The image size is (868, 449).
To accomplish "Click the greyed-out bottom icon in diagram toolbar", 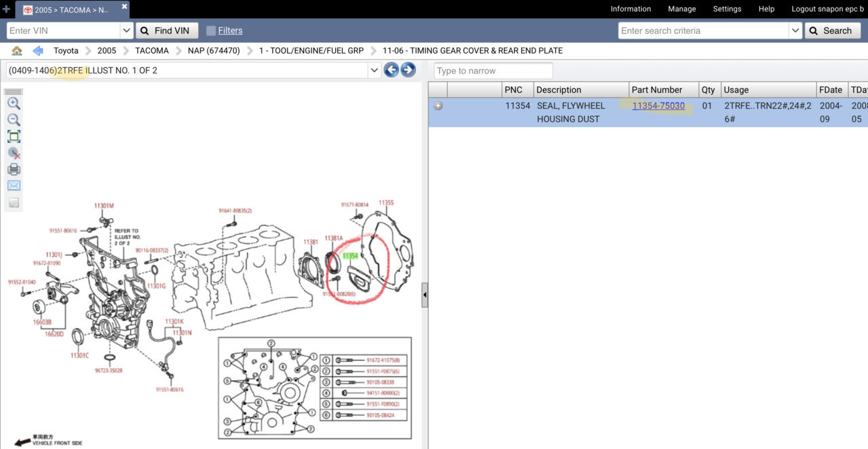I will click(14, 202).
